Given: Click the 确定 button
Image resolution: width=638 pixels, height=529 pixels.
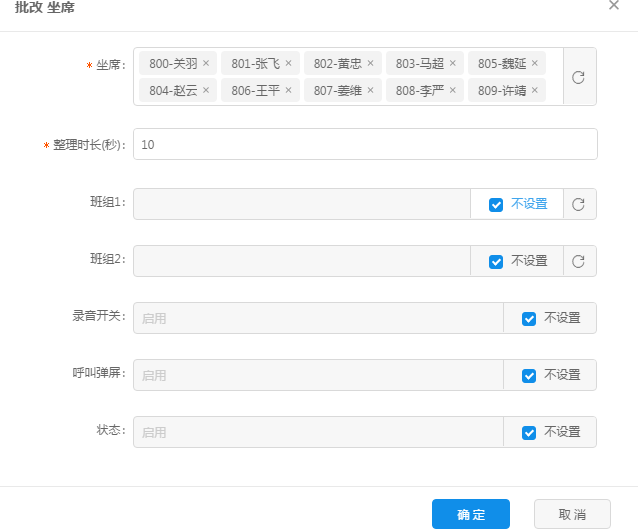Looking at the screenshot, I should pos(471,514).
